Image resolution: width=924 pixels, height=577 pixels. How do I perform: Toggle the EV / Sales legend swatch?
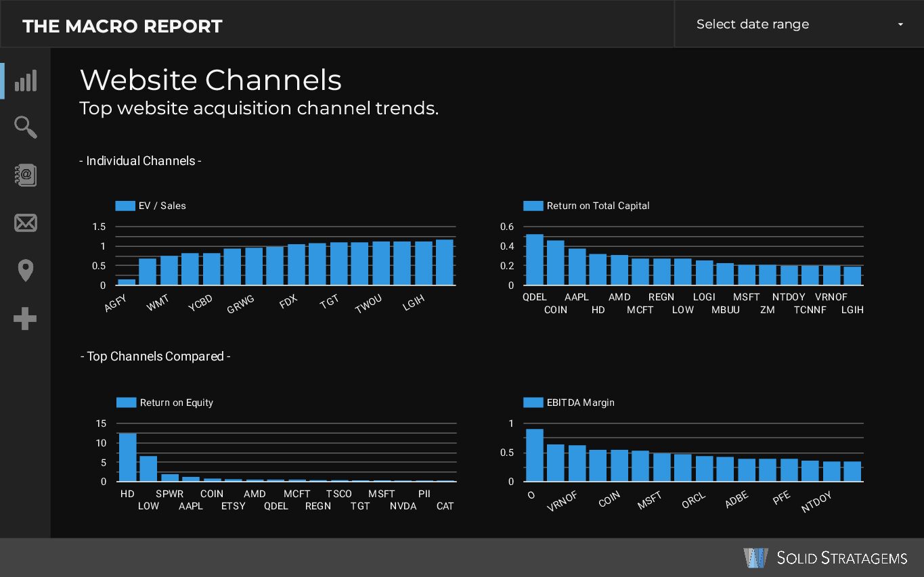coord(125,206)
